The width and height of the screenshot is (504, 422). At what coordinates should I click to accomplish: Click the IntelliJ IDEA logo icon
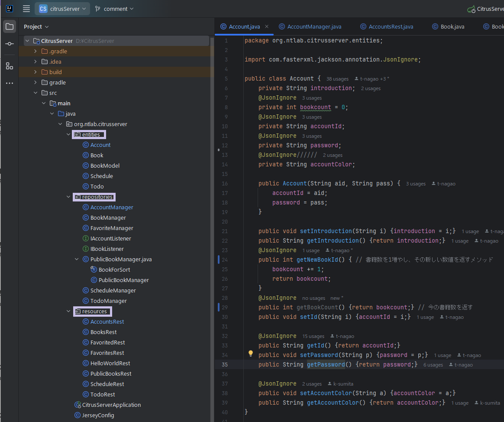point(10,9)
